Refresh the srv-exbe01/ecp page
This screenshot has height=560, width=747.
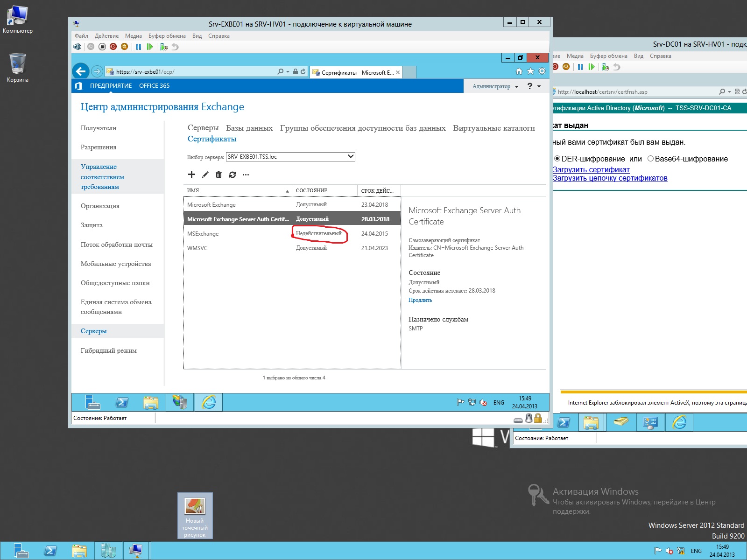(x=303, y=72)
